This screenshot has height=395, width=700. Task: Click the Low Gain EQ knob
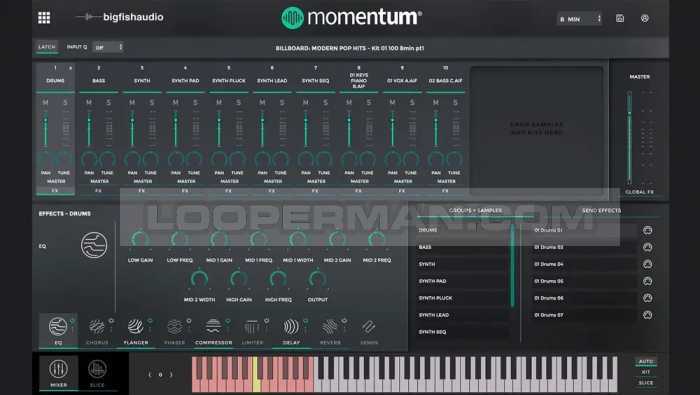pos(140,239)
